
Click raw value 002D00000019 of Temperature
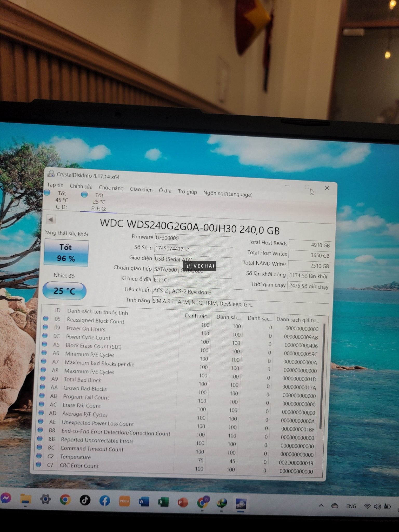tap(296, 463)
